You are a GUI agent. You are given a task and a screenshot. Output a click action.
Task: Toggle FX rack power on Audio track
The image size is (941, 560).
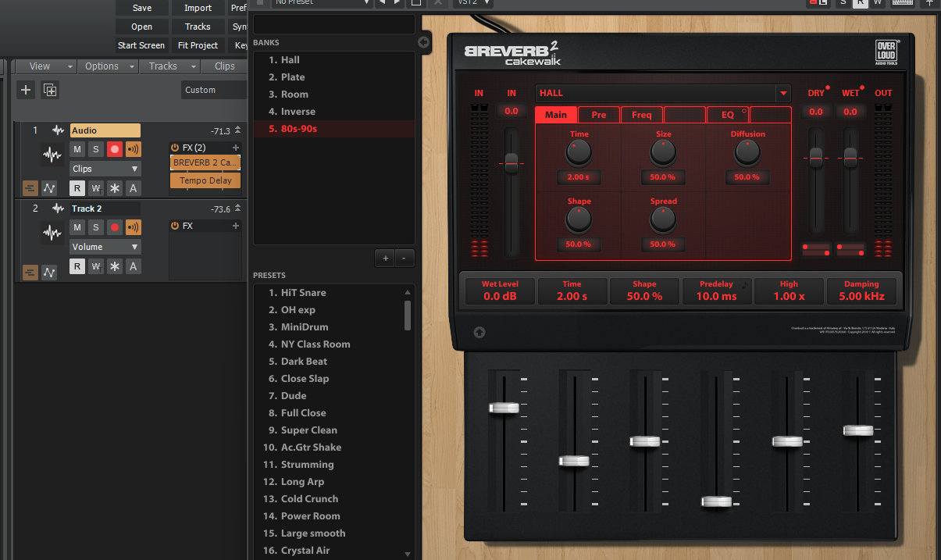click(175, 148)
